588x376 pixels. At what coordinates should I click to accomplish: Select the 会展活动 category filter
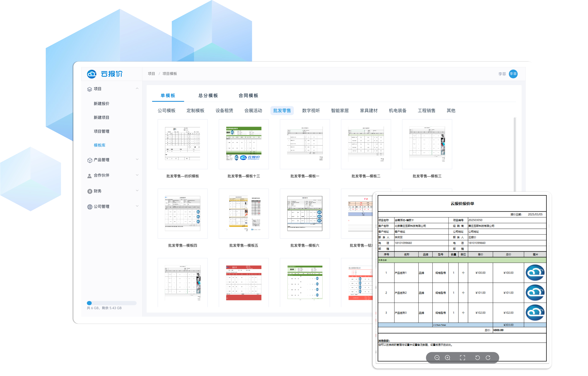[x=253, y=111]
